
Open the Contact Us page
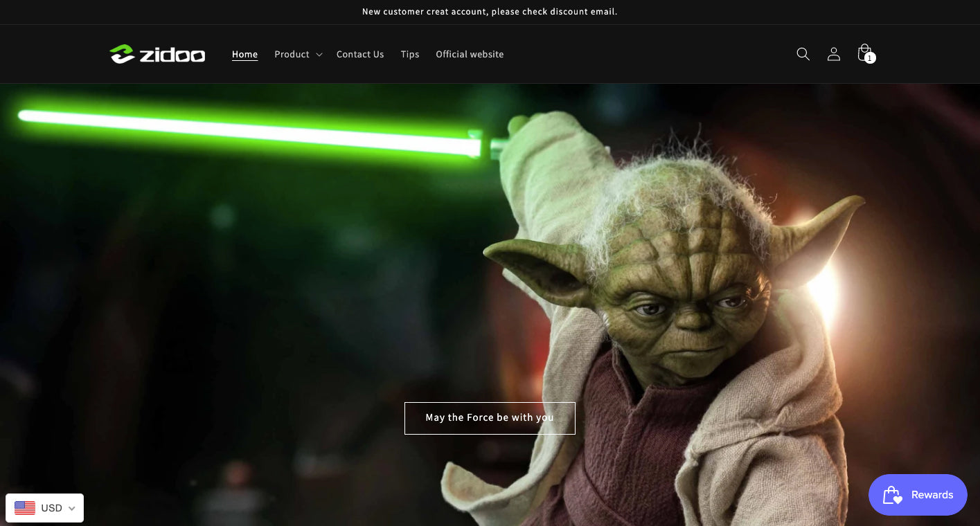360,54
